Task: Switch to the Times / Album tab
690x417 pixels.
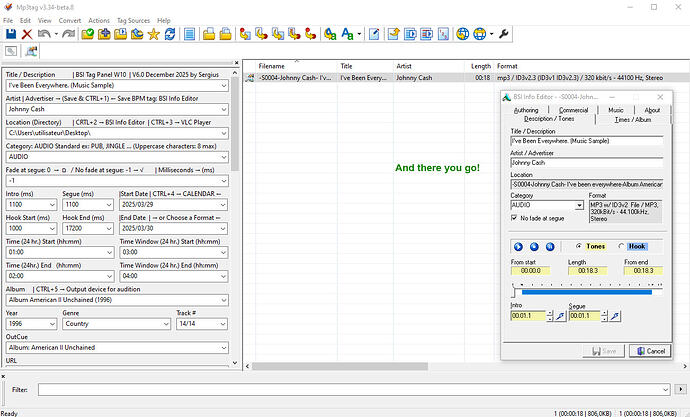Action: point(633,119)
